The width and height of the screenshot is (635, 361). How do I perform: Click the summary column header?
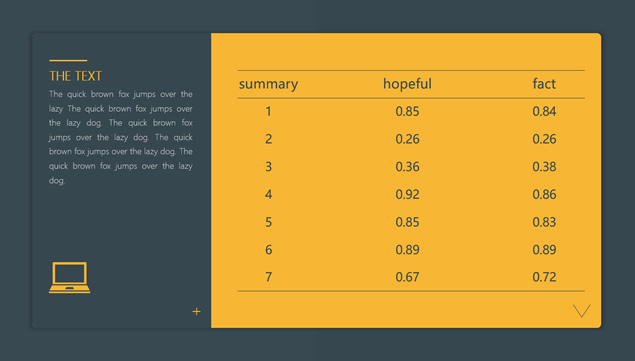[x=268, y=84]
